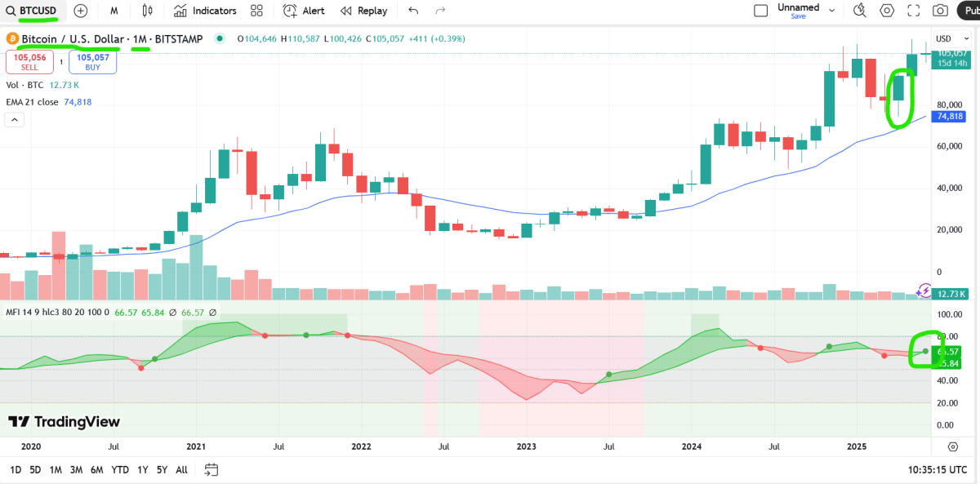Click the 2023 label on time axis
The height and width of the screenshot is (484, 980).
point(526,446)
